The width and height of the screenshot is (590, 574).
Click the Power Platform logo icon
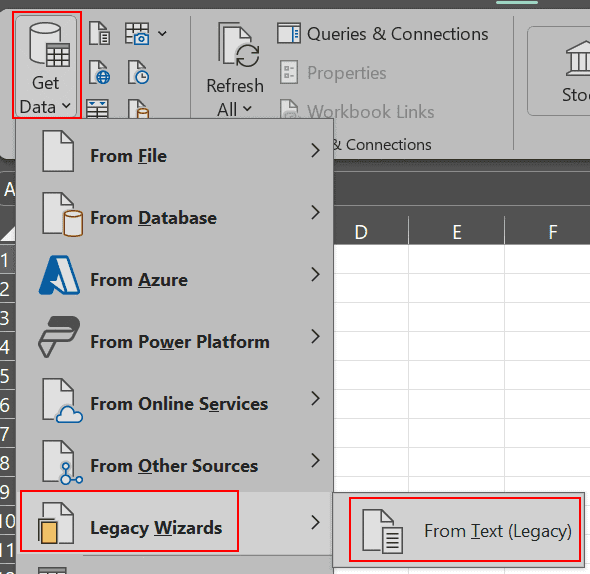tap(59, 337)
